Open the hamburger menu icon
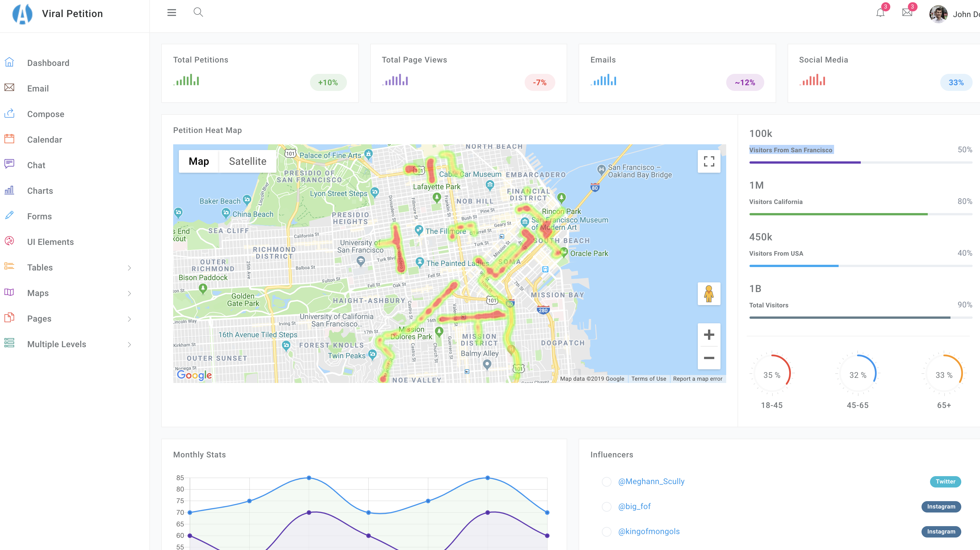The height and width of the screenshot is (550, 980). pyautogui.click(x=171, y=13)
